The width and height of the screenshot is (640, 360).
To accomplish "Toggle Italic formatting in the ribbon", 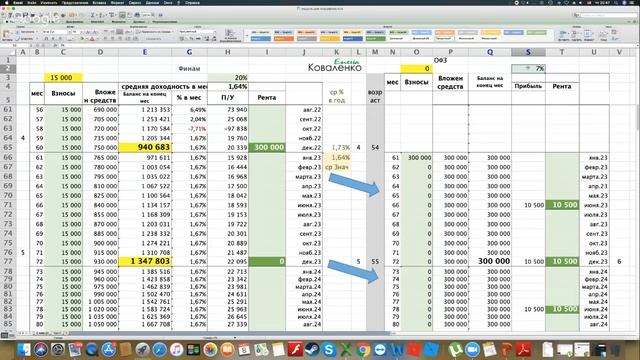I will click(x=52, y=39).
